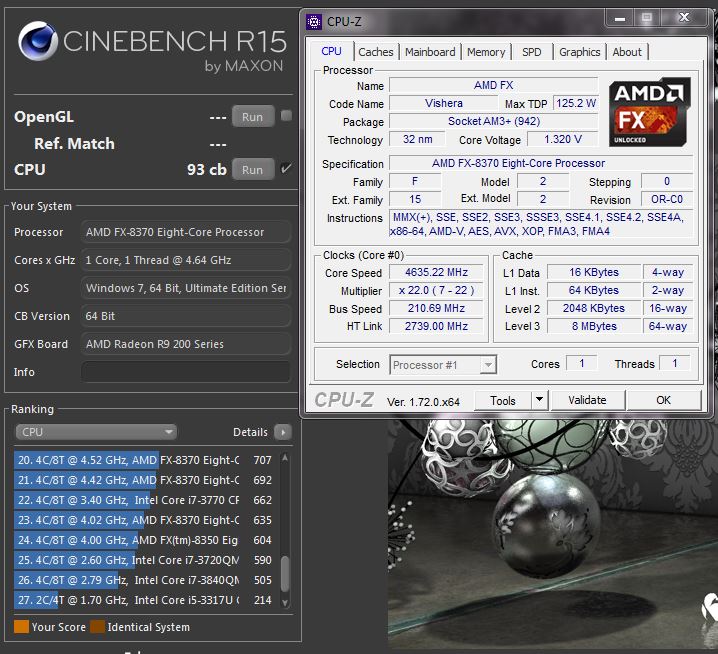Click the Specification AMD FX-8370 field
The height and width of the screenshot is (654, 718).
(x=541, y=163)
